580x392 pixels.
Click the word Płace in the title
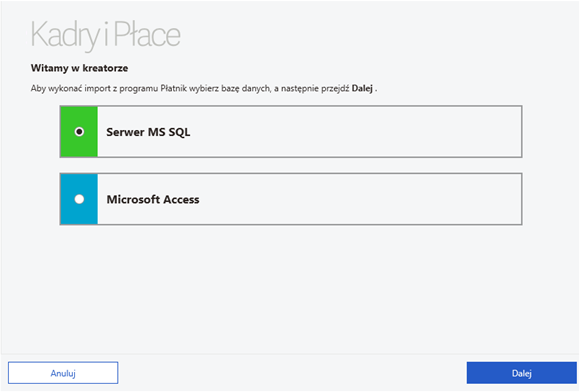[x=147, y=34]
